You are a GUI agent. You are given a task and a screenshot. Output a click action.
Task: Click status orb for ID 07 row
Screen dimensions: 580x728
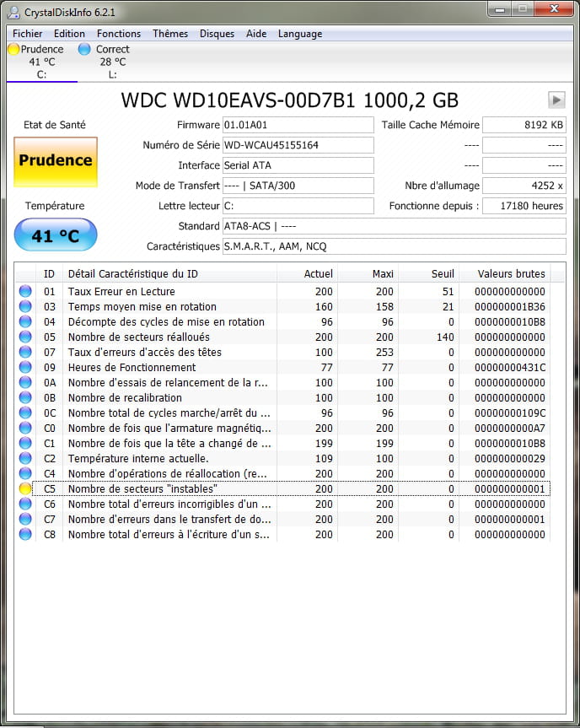[25, 352]
